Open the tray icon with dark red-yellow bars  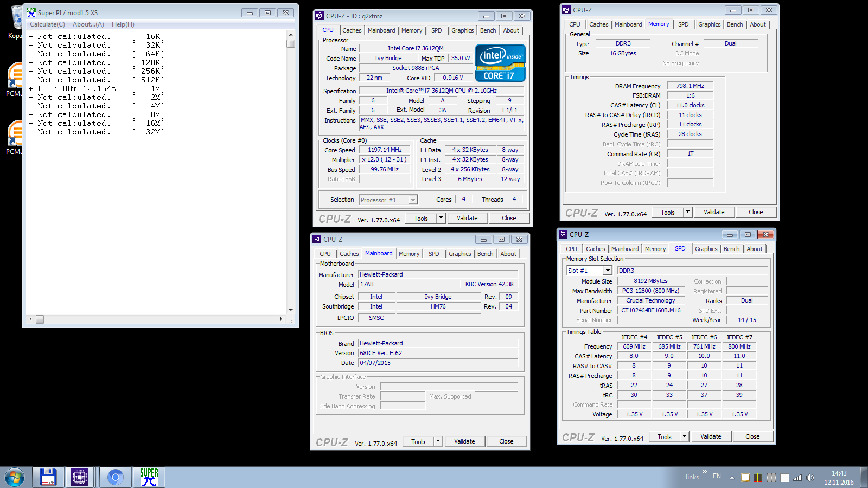point(758,478)
